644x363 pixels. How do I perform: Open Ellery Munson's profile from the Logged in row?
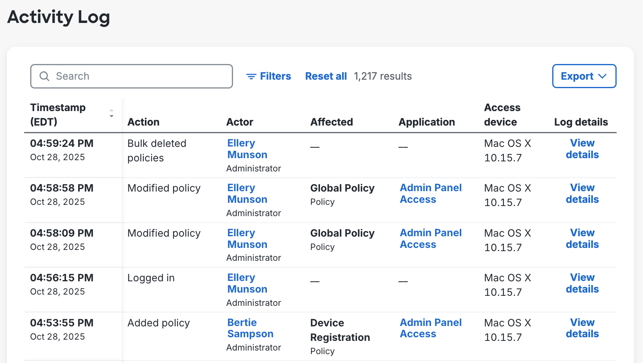(x=247, y=283)
